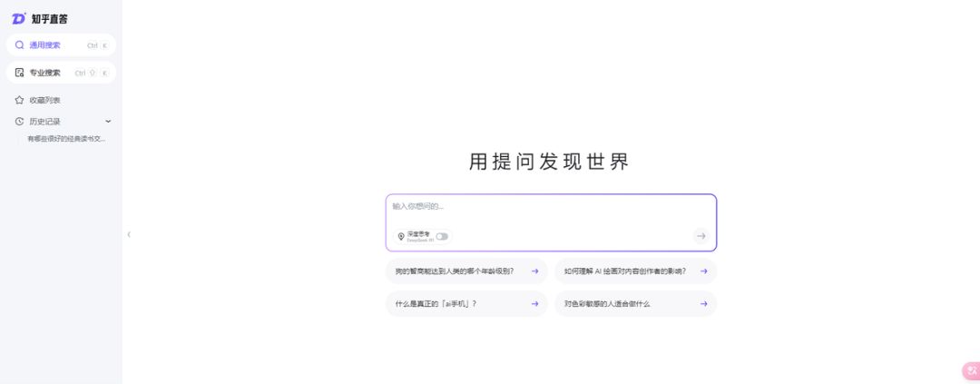Choose suggestion 如何理解 AI 绘画对内容创作者的影响

[x=624, y=271]
